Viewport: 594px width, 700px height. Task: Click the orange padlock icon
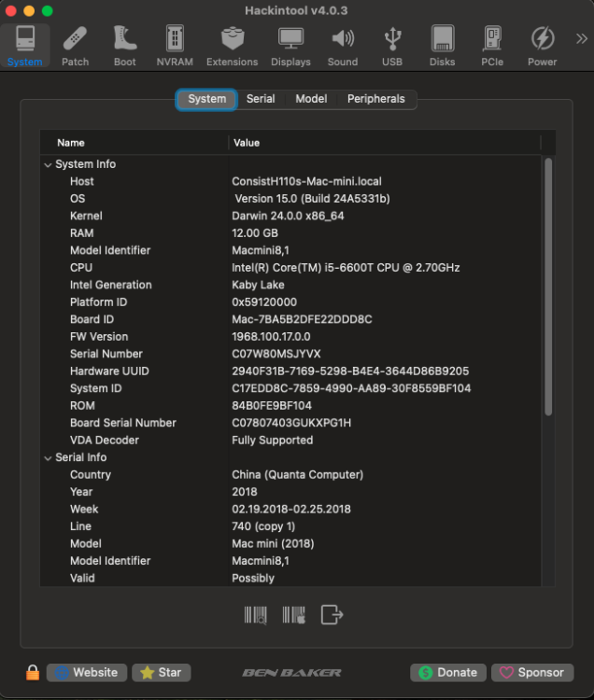(x=33, y=672)
